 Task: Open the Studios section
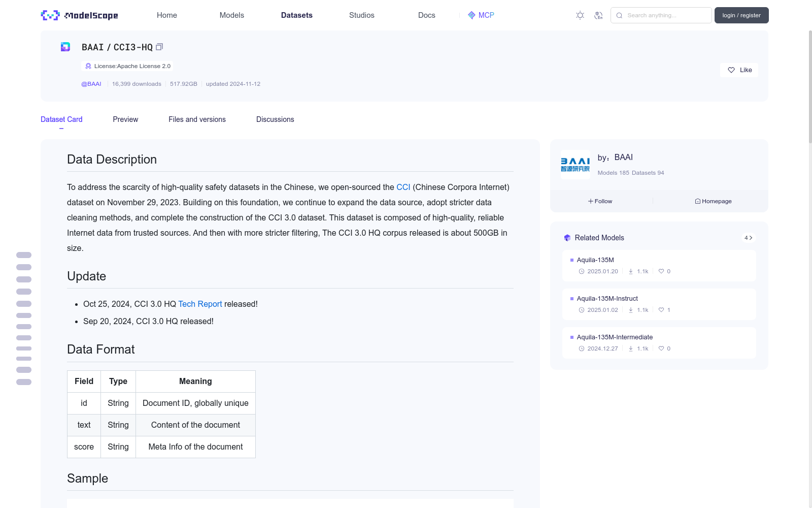click(x=362, y=15)
